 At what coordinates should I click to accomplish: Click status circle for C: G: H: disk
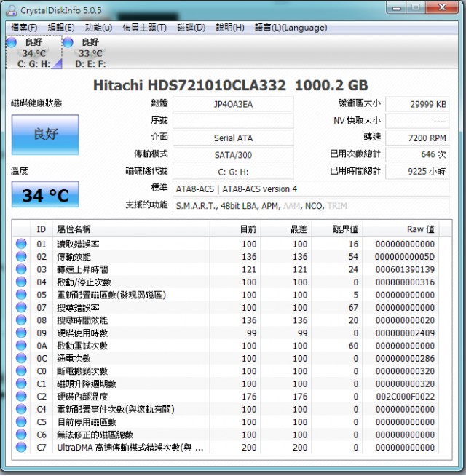pyautogui.click(x=12, y=42)
